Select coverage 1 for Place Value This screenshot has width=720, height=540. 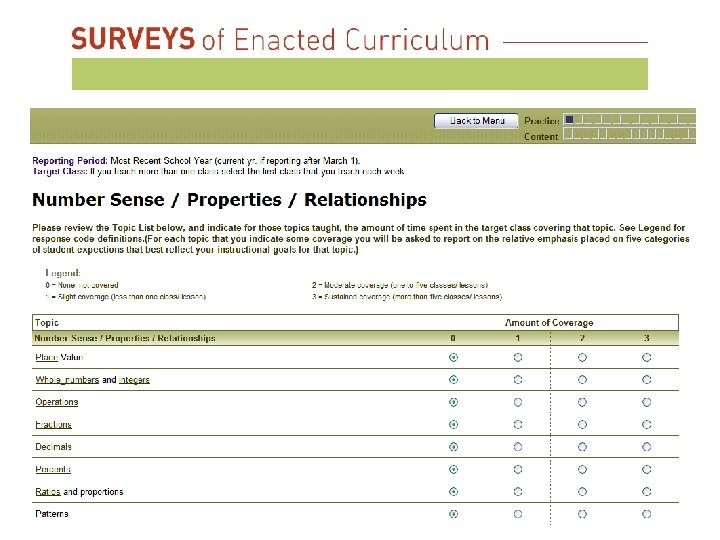click(x=518, y=357)
